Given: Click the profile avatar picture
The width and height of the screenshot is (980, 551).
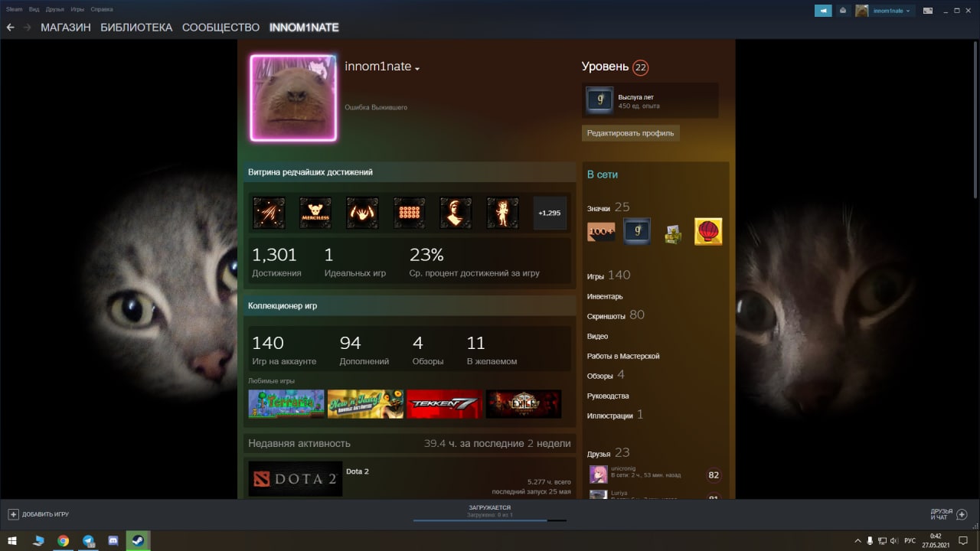Looking at the screenshot, I should tap(293, 98).
